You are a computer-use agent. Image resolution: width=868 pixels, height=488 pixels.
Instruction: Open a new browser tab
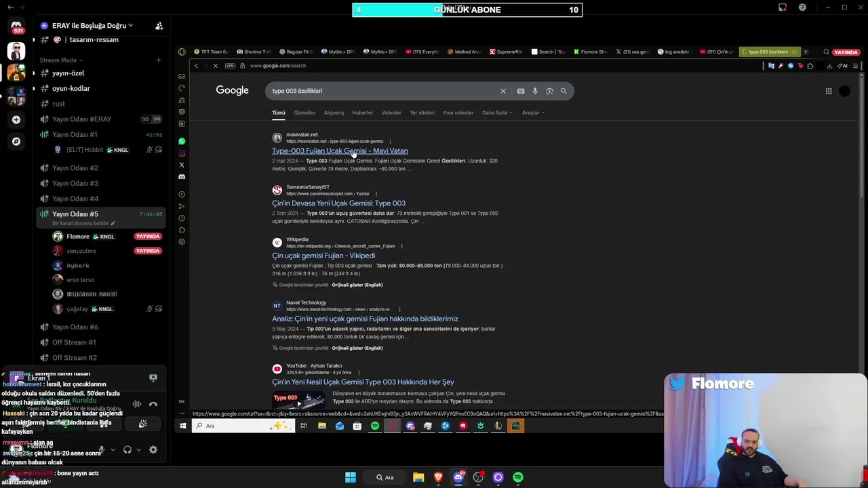point(806,52)
